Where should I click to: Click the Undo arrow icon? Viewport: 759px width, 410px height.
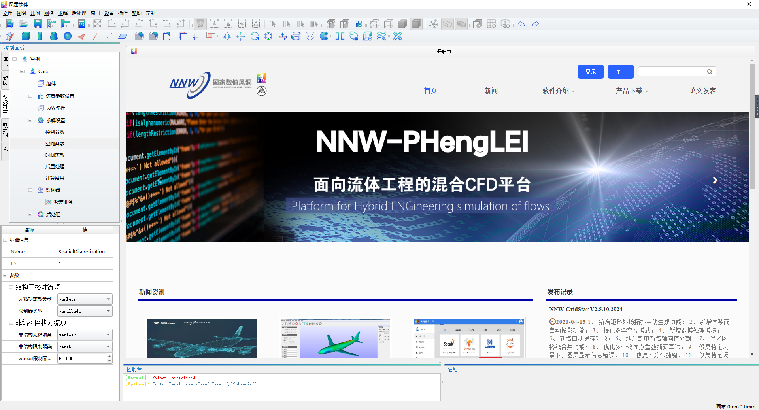(x=521, y=23)
